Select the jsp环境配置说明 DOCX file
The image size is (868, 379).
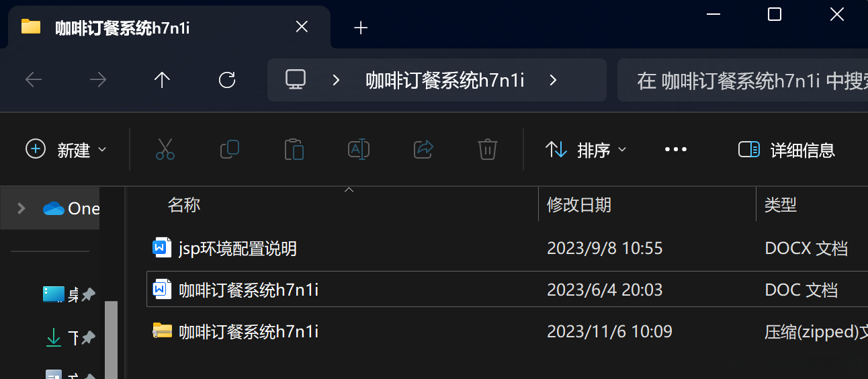[507, 249]
